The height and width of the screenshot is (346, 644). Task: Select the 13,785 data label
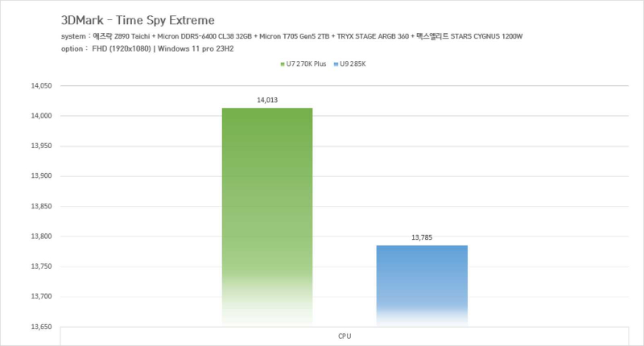[422, 237]
